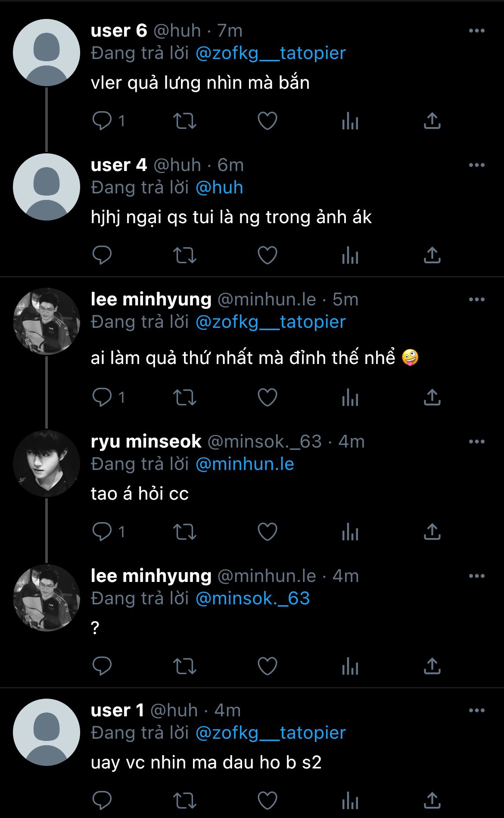Screen dimensions: 504x818
Task: Like ryu minseok's 'tao á hỏi cc' tweet
Action: click(267, 532)
